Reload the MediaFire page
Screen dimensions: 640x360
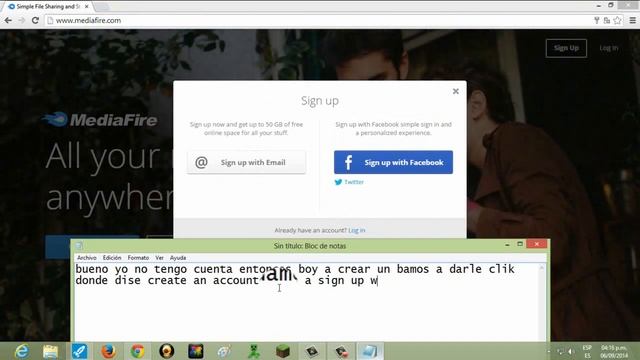click(x=35, y=20)
